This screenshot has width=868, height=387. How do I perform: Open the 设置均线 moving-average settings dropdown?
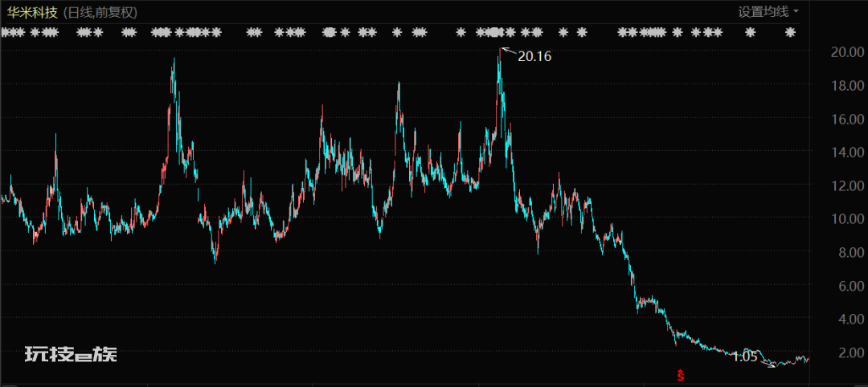tap(768, 11)
